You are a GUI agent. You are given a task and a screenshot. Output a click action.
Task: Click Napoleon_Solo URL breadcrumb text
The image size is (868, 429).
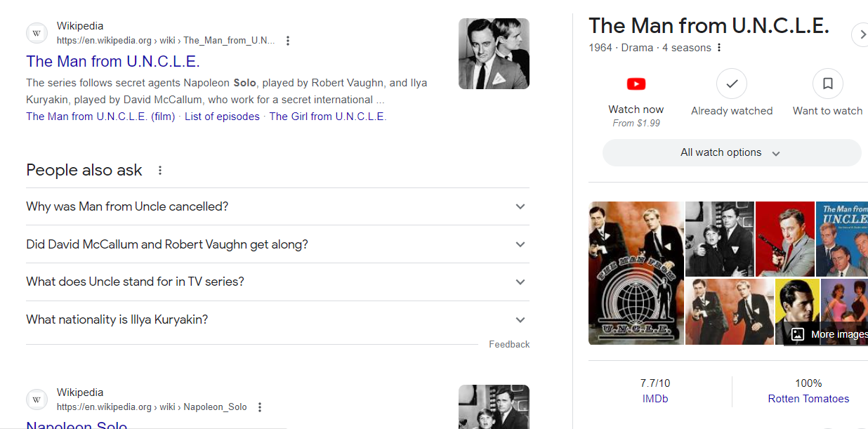pyautogui.click(x=152, y=407)
